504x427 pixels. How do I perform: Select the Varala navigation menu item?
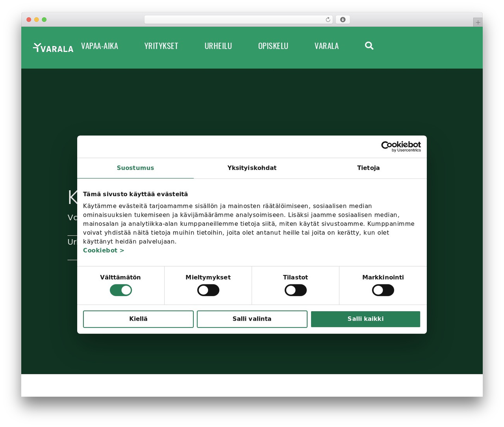click(327, 46)
